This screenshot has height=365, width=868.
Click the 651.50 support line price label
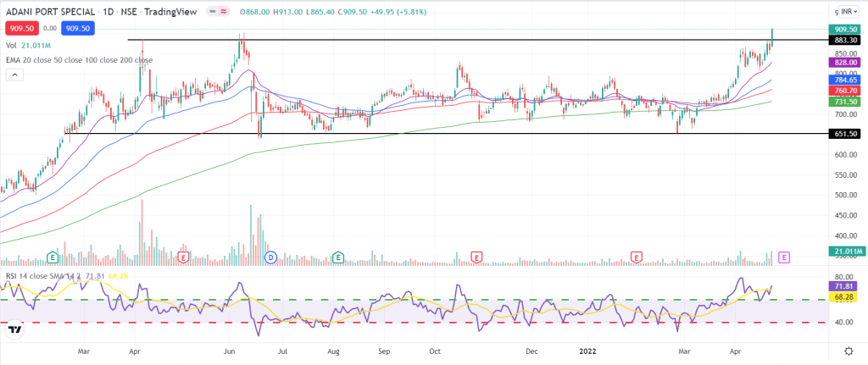pos(844,134)
